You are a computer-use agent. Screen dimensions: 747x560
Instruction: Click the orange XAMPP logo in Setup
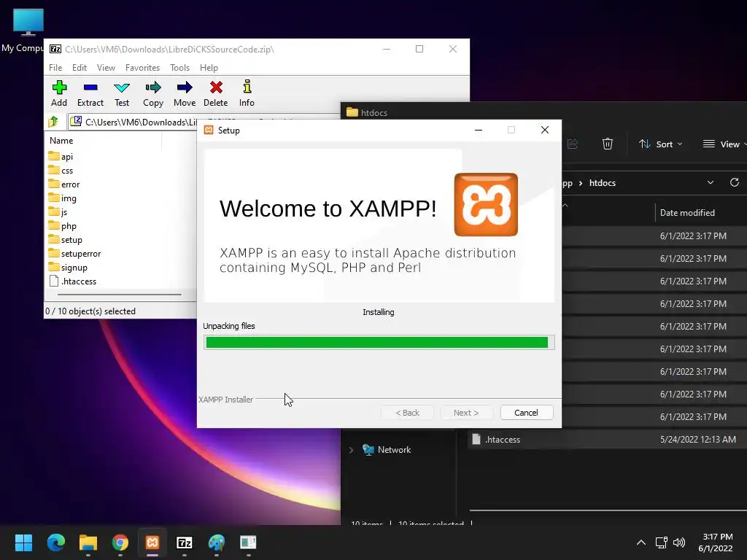pos(486,204)
